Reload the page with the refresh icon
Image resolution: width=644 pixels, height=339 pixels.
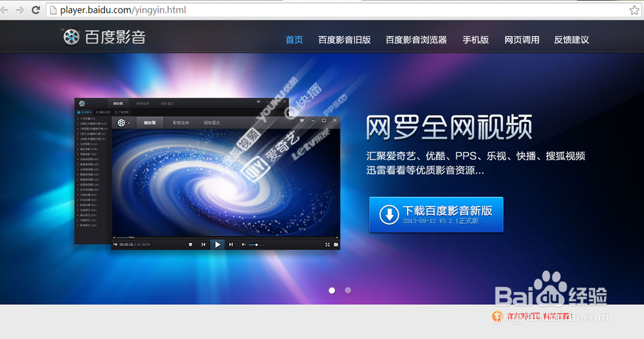point(35,10)
